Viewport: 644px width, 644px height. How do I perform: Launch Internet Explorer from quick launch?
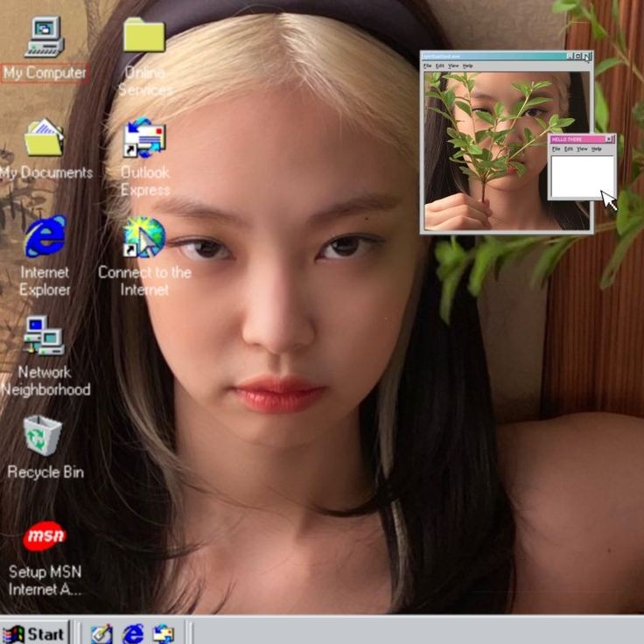133,634
